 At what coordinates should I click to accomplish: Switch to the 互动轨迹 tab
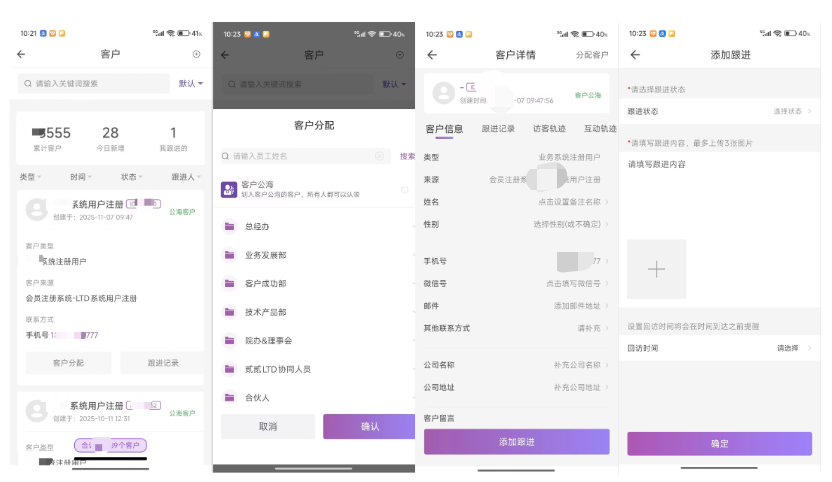click(600, 128)
